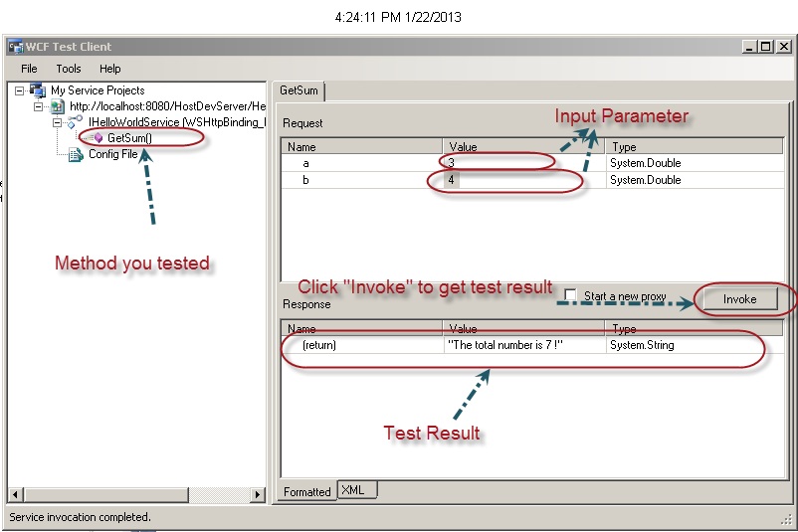
Task: Switch to the Formatted tab
Action: pos(306,492)
